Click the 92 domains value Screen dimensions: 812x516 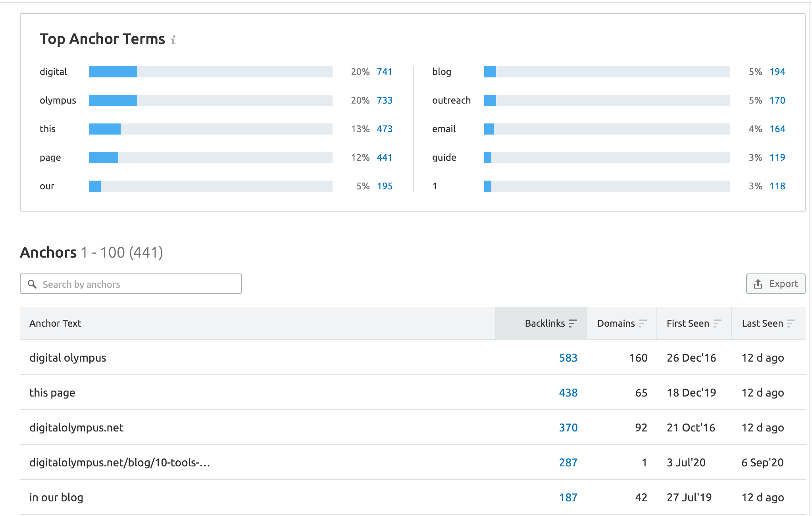click(641, 427)
